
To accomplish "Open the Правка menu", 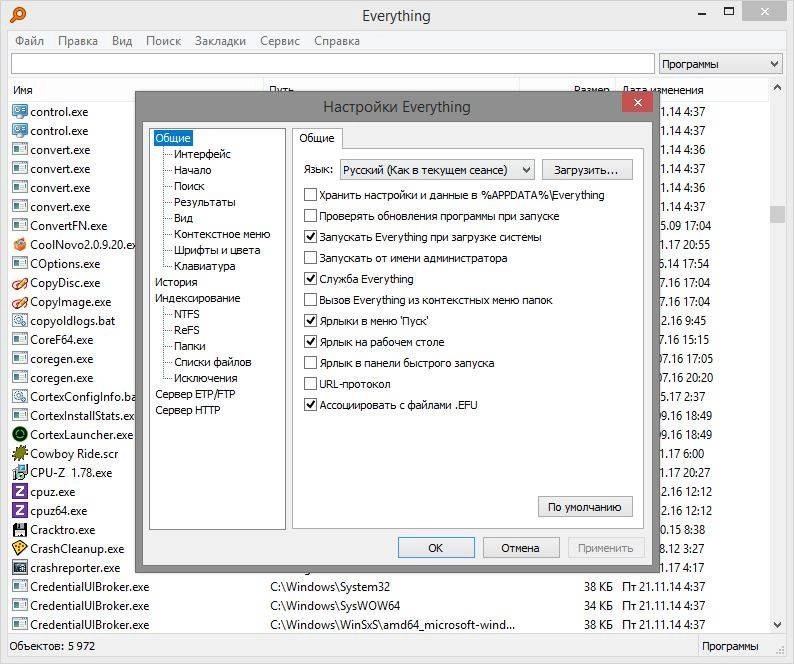I will [x=77, y=41].
